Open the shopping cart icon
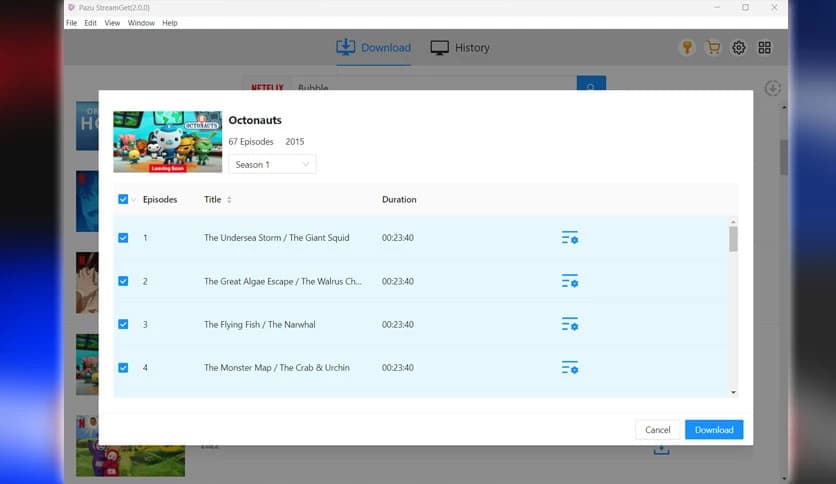This screenshot has width=836, height=484. [713, 48]
